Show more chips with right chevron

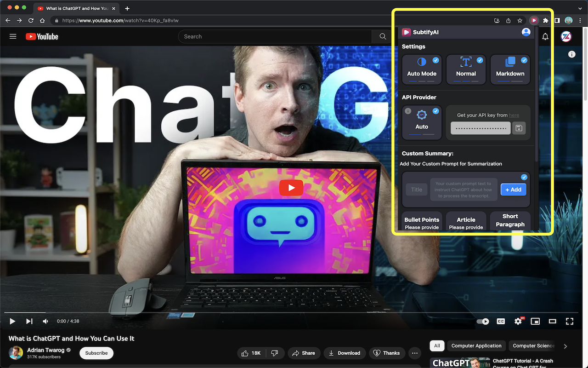[565, 346]
